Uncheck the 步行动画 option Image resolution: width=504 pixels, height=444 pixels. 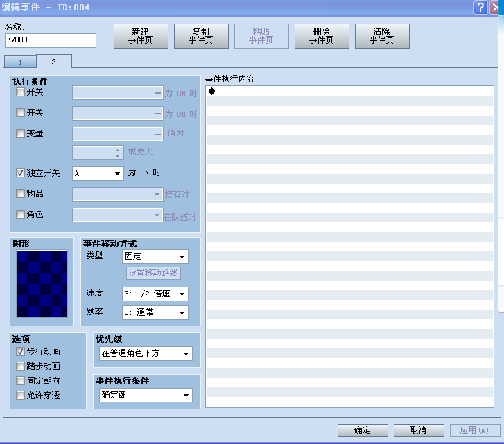click(20, 352)
